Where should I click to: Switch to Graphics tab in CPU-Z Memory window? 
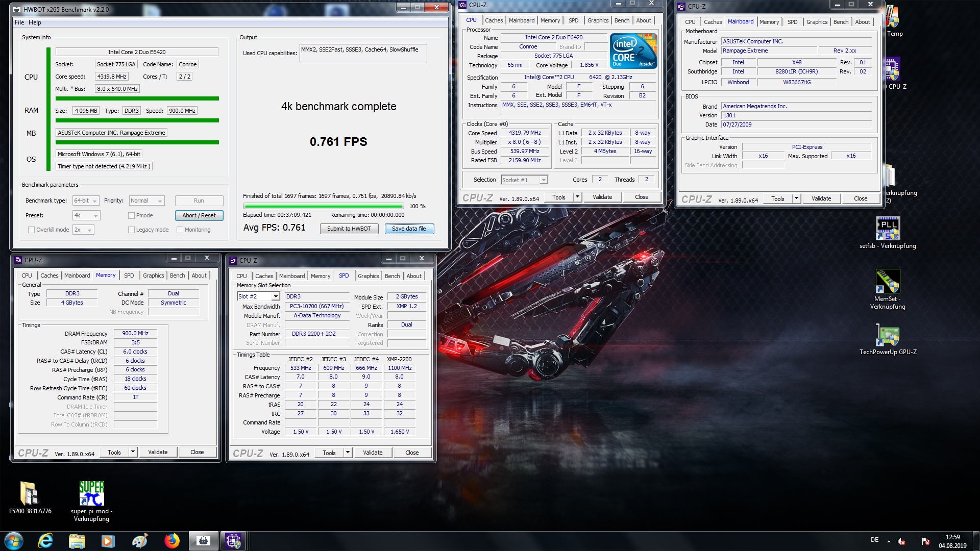click(153, 275)
